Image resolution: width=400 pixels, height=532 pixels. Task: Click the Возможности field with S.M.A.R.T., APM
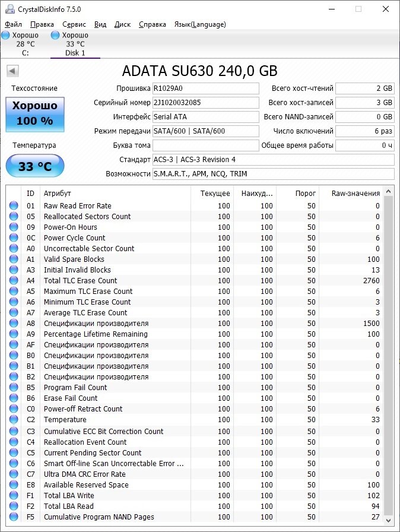274,174
